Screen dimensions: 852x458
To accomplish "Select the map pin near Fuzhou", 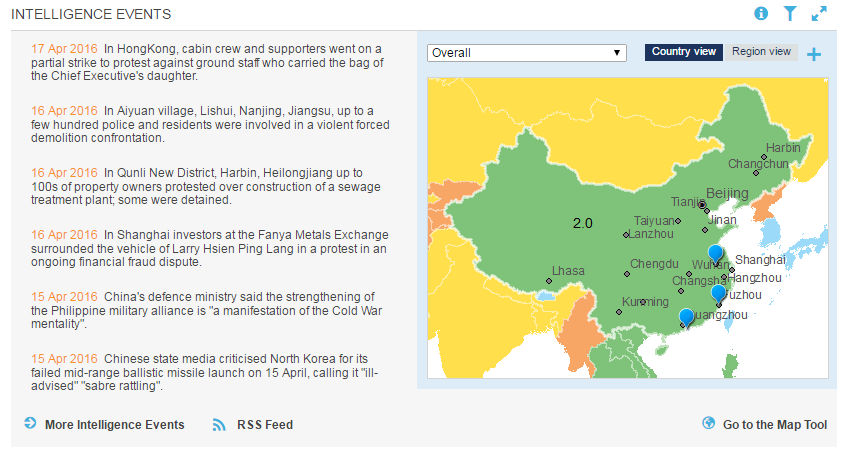I will (718, 293).
